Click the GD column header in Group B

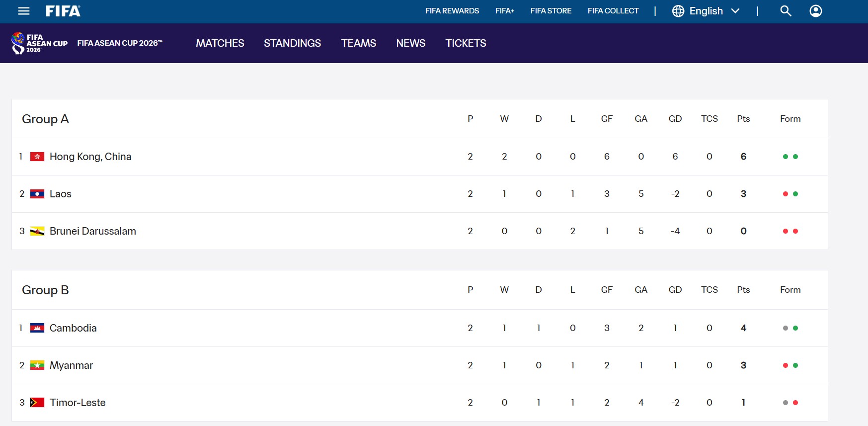click(x=675, y=290)
